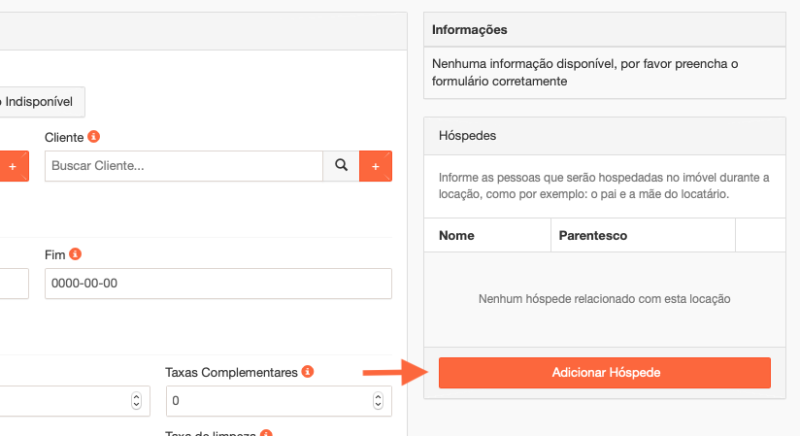
Task: Toggle the Indisponível option button
Action: (42, 102)
